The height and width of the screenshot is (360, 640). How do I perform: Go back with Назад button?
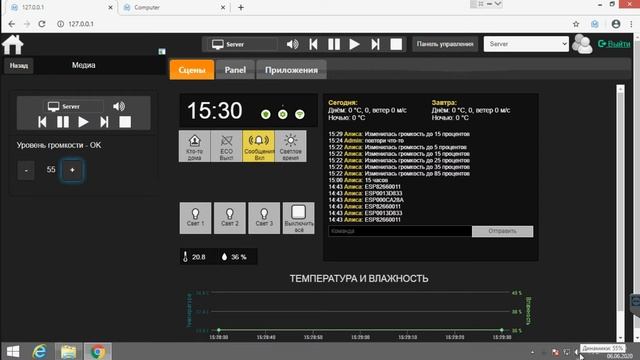pos(19,65)
